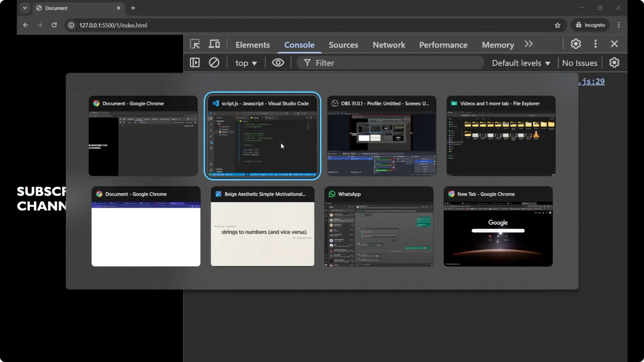
Task: Switch to the Sources tab
Action: click(x=343, y=45)
